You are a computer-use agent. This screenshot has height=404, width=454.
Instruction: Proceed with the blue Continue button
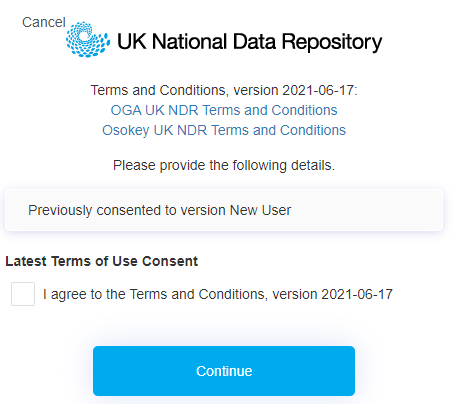tap(224, 371)
